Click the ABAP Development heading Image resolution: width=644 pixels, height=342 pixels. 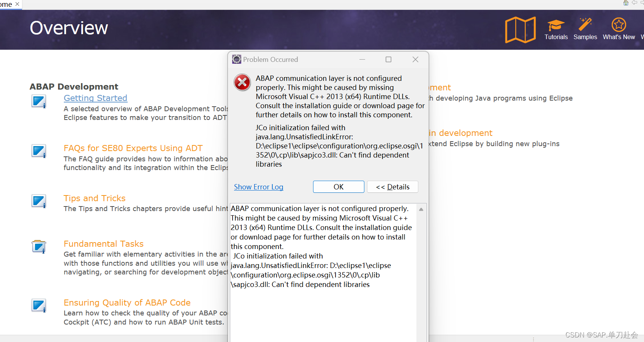click(x=74, y=87)
